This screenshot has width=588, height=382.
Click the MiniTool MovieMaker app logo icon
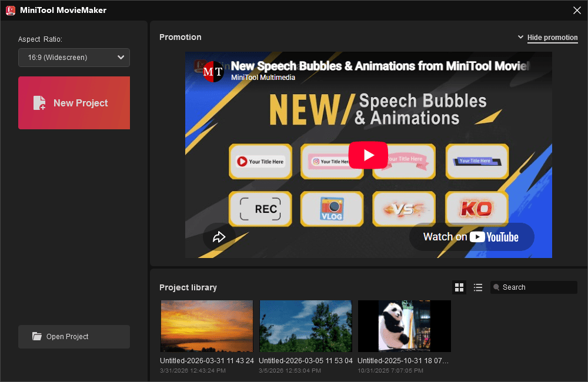(11, 10)
